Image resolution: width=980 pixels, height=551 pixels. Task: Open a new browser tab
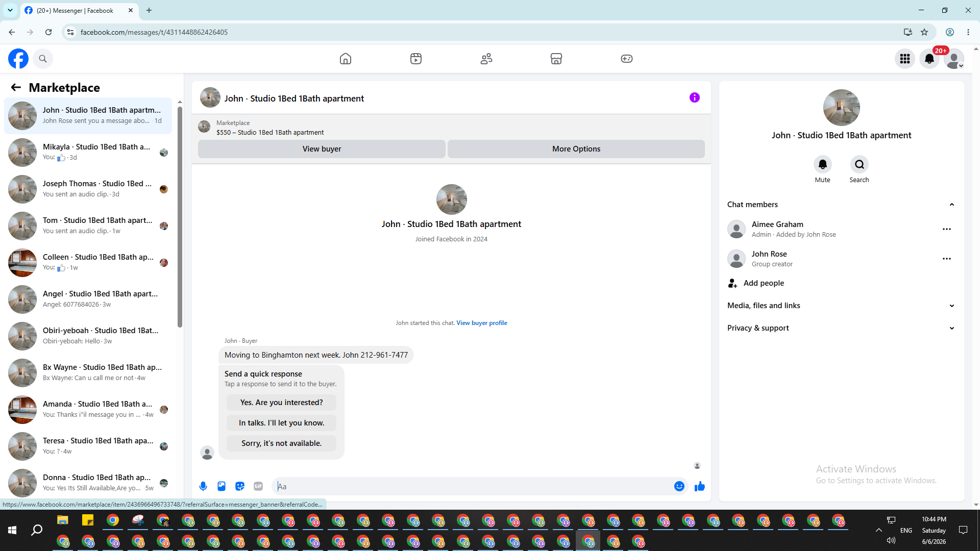[149, 10]
